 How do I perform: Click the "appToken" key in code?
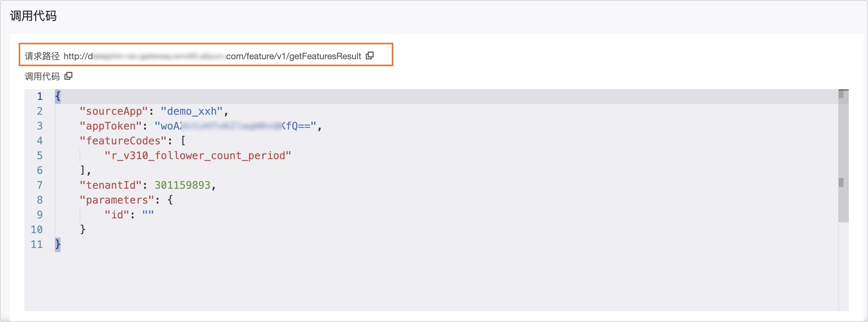coord(111,126)
